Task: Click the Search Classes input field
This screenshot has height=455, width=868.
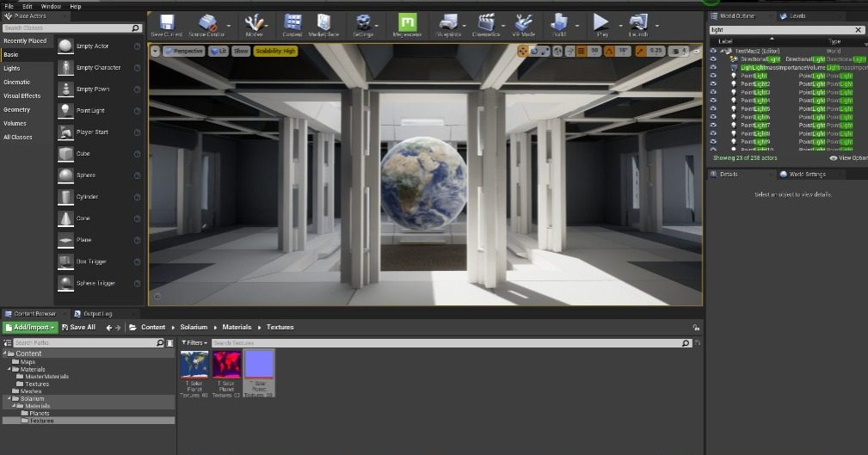Action: click(x=72, y=28)
